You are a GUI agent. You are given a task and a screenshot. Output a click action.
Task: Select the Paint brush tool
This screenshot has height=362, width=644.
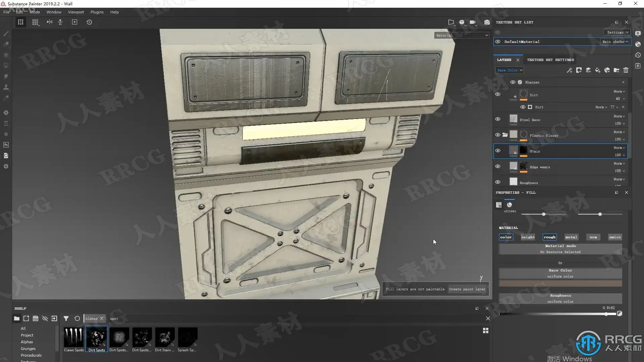coord(6,34)
